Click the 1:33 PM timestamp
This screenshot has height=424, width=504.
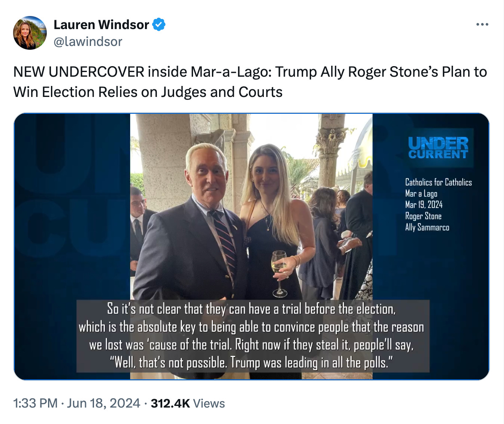pyautogui.click(x=35, y=403)
